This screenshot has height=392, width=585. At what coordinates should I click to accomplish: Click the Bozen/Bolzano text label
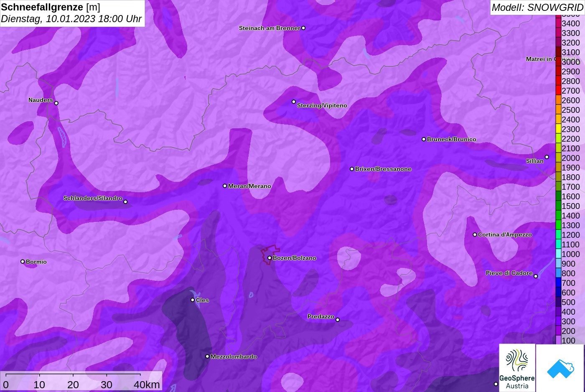pyautogui.click(x=295, y=258)
